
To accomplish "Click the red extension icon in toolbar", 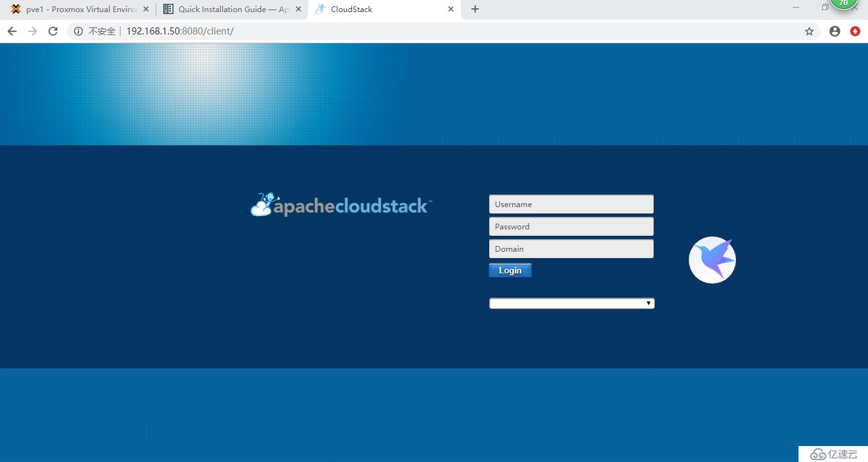I will tap(855, 31).
